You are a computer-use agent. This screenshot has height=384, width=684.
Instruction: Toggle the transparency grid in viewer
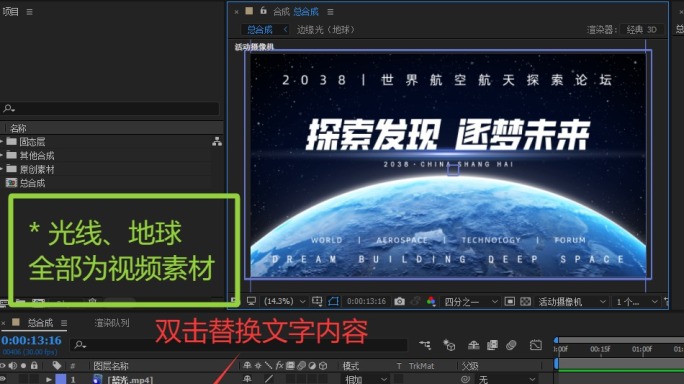525,301
